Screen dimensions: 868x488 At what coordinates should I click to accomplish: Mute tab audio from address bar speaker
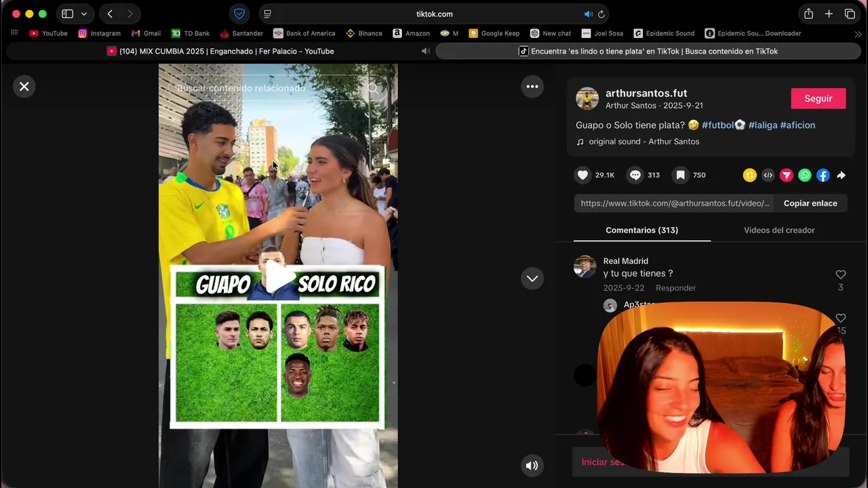[588, 14]
